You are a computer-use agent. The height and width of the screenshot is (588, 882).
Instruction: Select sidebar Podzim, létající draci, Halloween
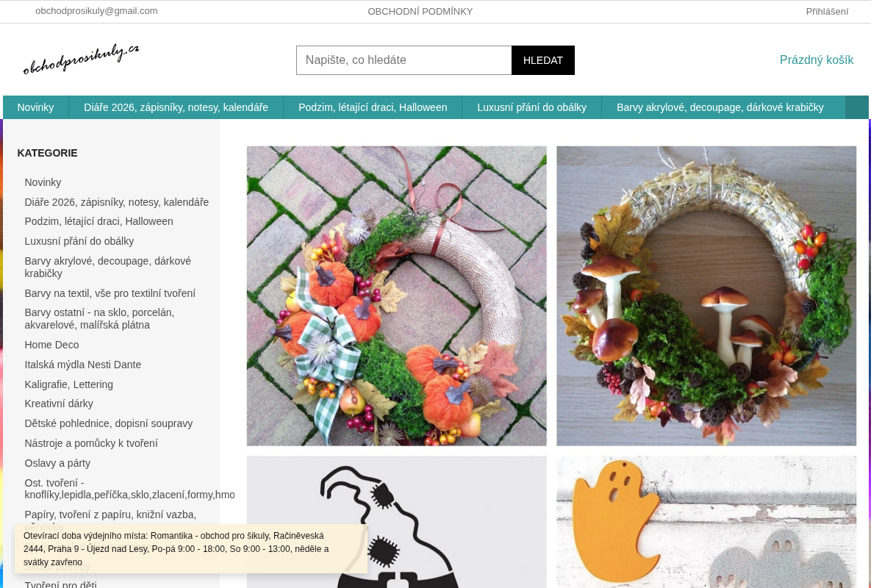pos(98,221)
